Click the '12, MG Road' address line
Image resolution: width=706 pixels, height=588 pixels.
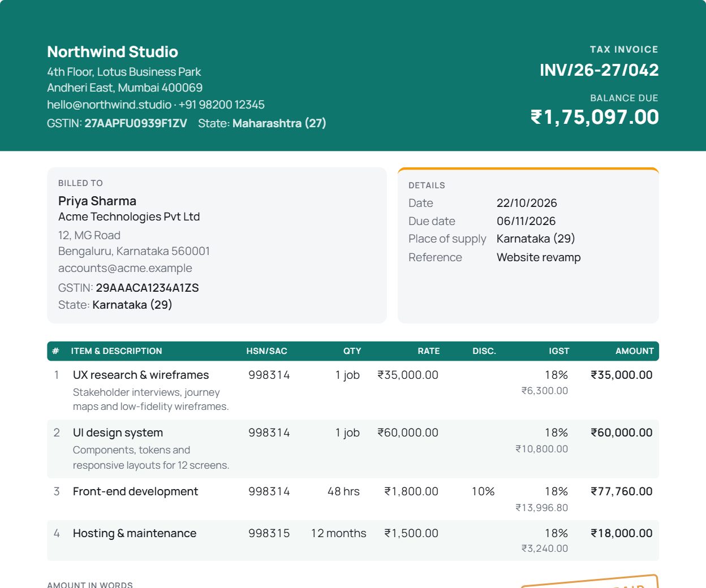tap(89, 235)
